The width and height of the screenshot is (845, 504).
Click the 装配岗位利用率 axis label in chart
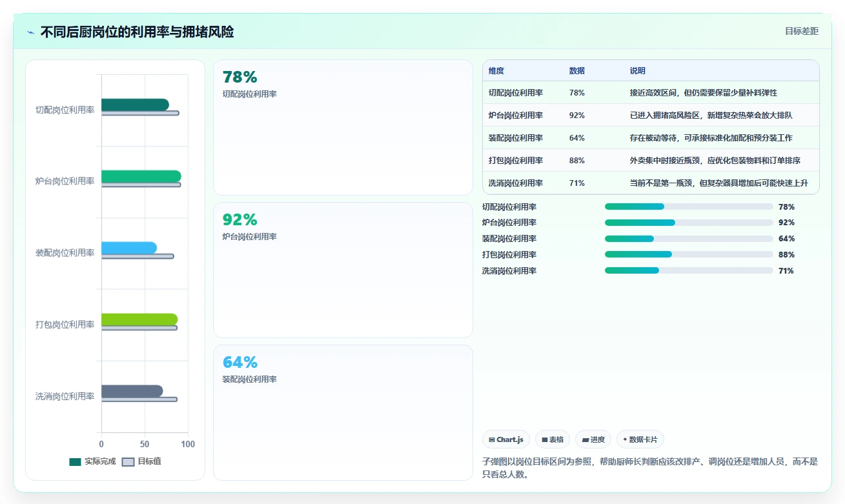tap(65, 253)
